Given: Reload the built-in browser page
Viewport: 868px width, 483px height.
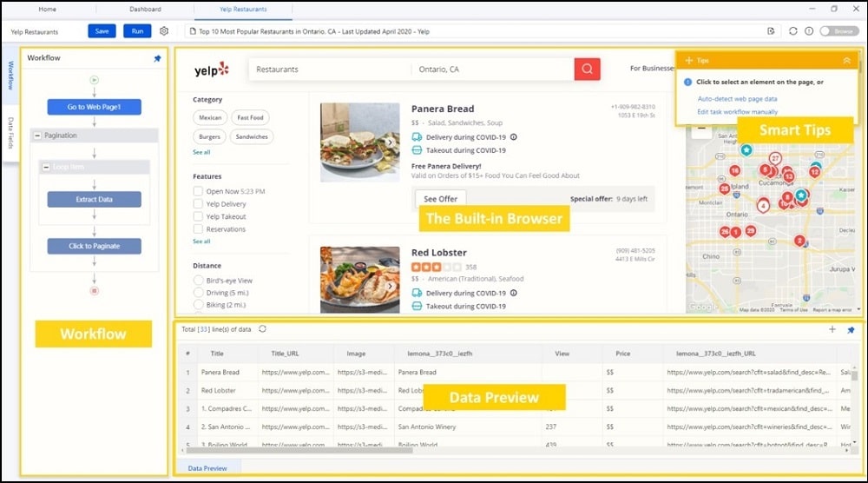Looking at the screenshot, I should (792, 31).
